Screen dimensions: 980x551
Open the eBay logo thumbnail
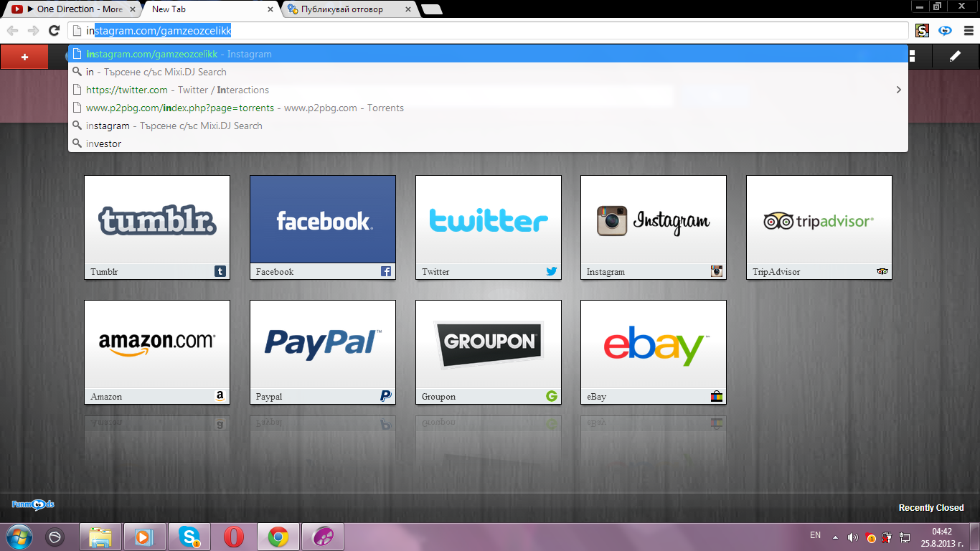tap(654, 344)
